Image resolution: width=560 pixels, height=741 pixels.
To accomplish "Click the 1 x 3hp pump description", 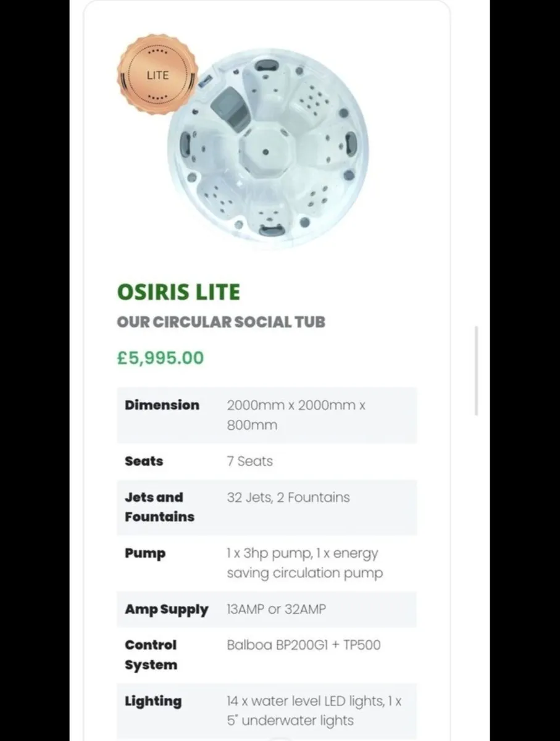I will 304,563.
